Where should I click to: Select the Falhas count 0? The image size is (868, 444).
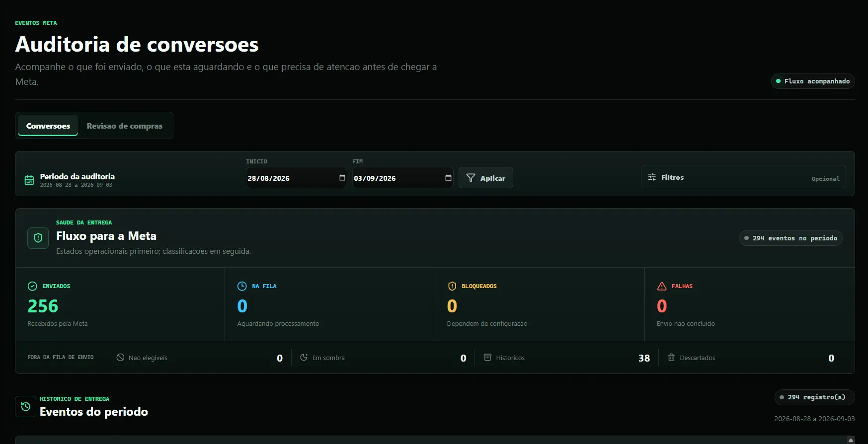(x=662, y=306)
